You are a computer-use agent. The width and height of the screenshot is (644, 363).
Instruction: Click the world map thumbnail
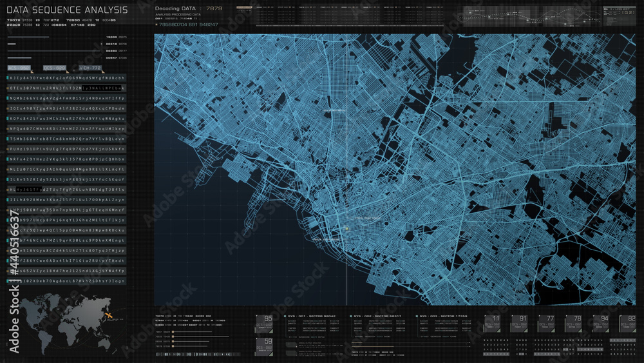pyautogui.click(x=66, y=323)
